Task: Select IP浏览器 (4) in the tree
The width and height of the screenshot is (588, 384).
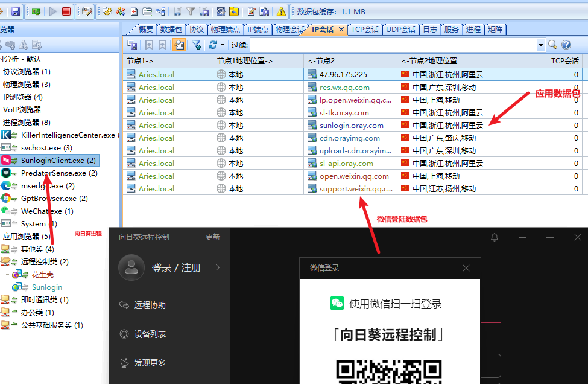Action: 23,97
